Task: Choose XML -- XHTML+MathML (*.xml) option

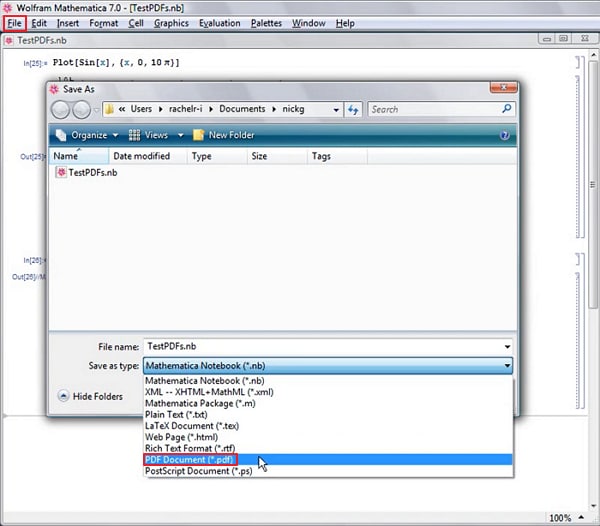Action: point(328,392)
